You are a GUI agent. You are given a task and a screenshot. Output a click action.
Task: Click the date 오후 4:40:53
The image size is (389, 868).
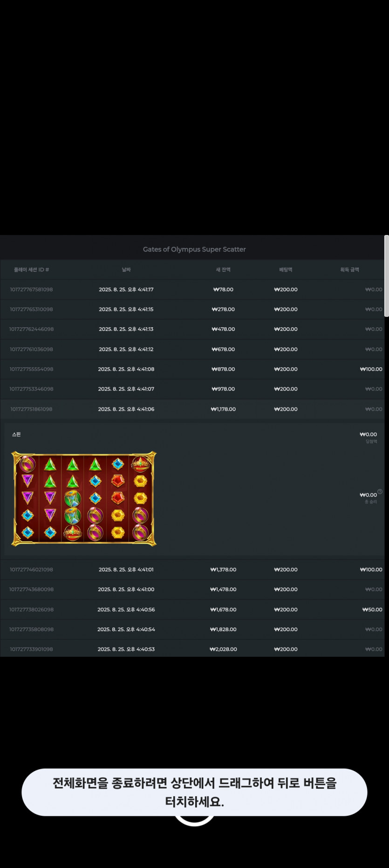tap(126, 649)
